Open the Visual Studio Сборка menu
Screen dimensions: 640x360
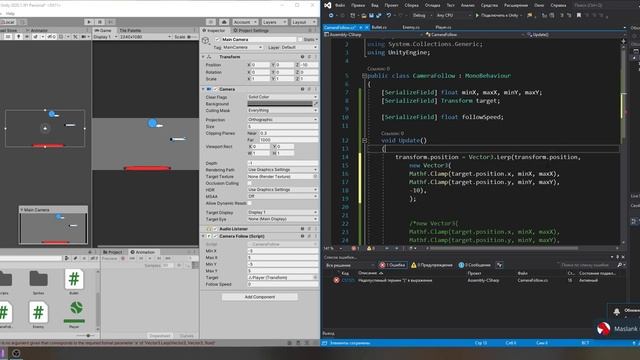pyautogui.click(x=411, y=5)
